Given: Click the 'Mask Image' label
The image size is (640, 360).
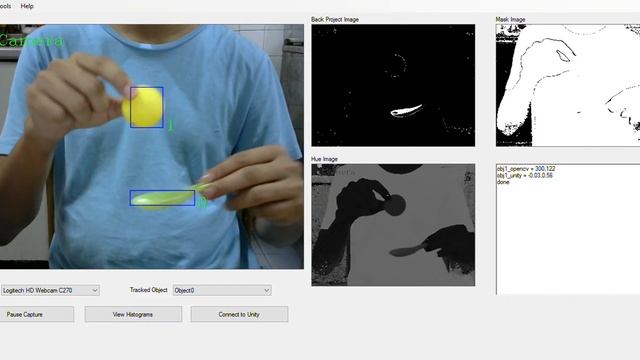Looking at the screenshot, I should pyautogui.click(x=510, y=19).
